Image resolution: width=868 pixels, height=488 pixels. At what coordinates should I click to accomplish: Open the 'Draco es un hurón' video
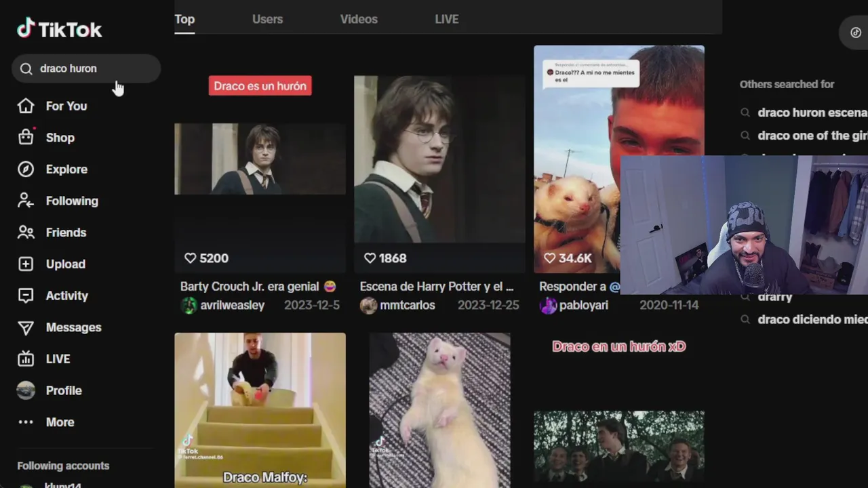pyautogui.click(x=260, y=159)
